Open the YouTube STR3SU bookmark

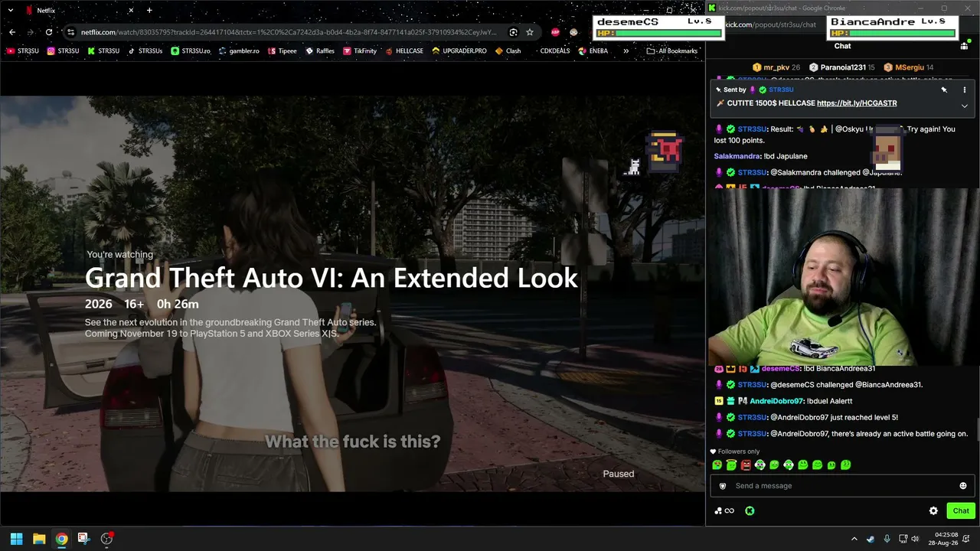[23, 51]
